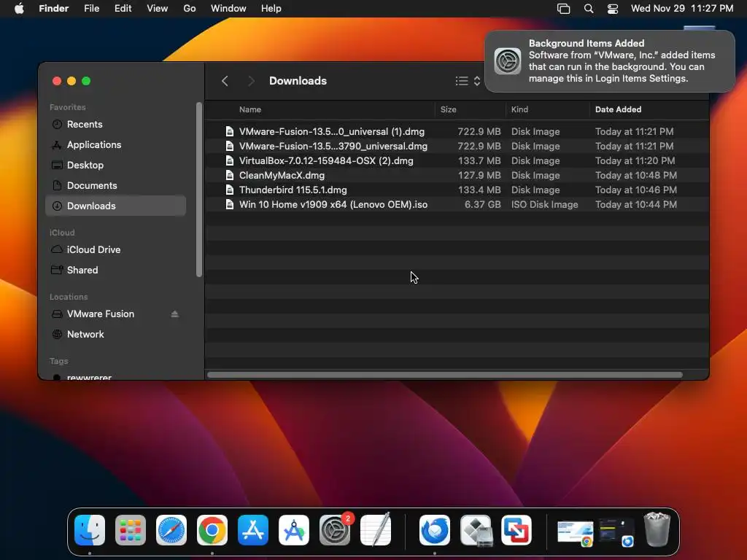Go forward in Finder window

251,81
